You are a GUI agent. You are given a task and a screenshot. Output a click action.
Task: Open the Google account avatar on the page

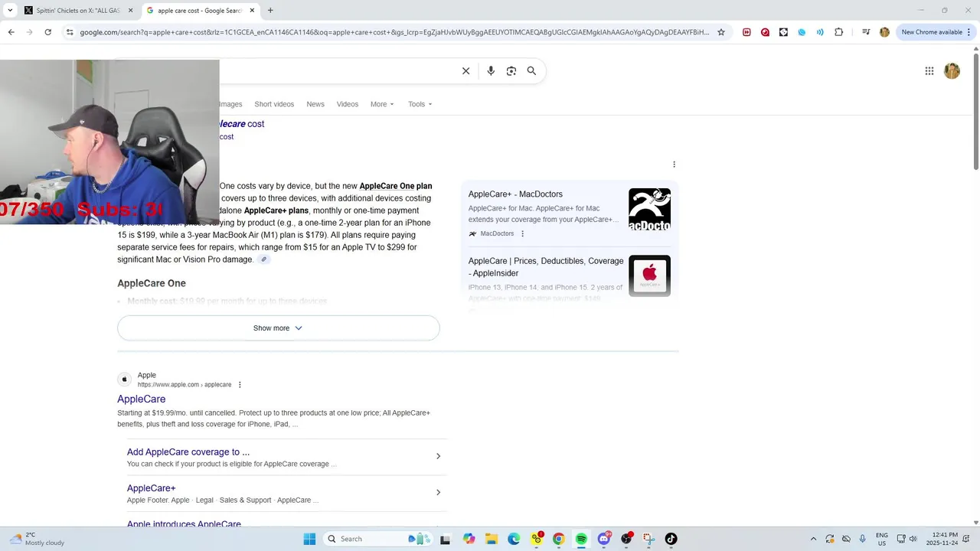pos(952,71)
